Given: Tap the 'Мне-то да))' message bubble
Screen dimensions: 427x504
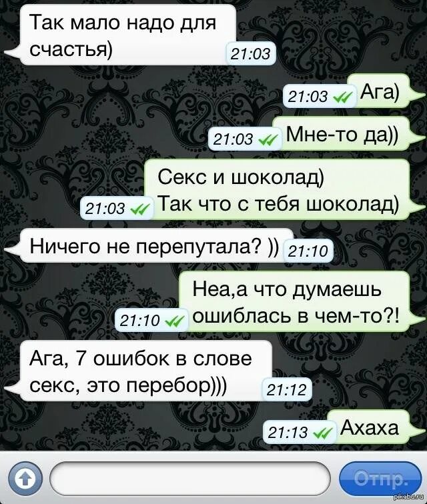Looking at the screenshot, I should click(x=342, y=134).
